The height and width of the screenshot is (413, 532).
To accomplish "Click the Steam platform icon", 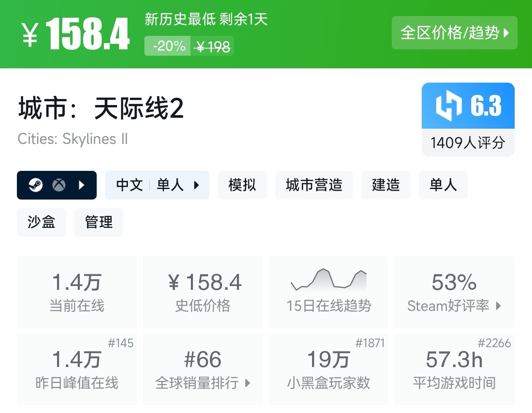I will (x=35, y=185).
